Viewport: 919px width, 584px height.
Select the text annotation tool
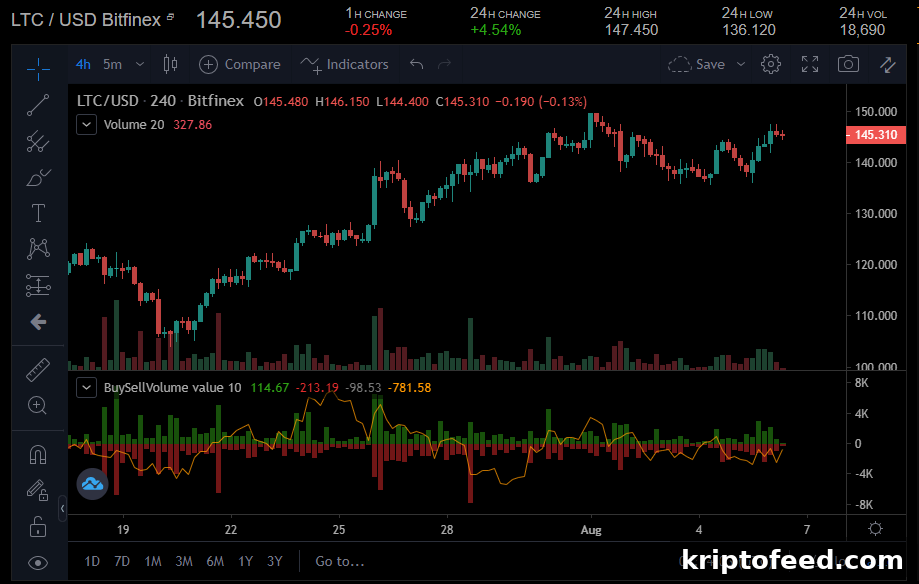(x=38, y=213)
